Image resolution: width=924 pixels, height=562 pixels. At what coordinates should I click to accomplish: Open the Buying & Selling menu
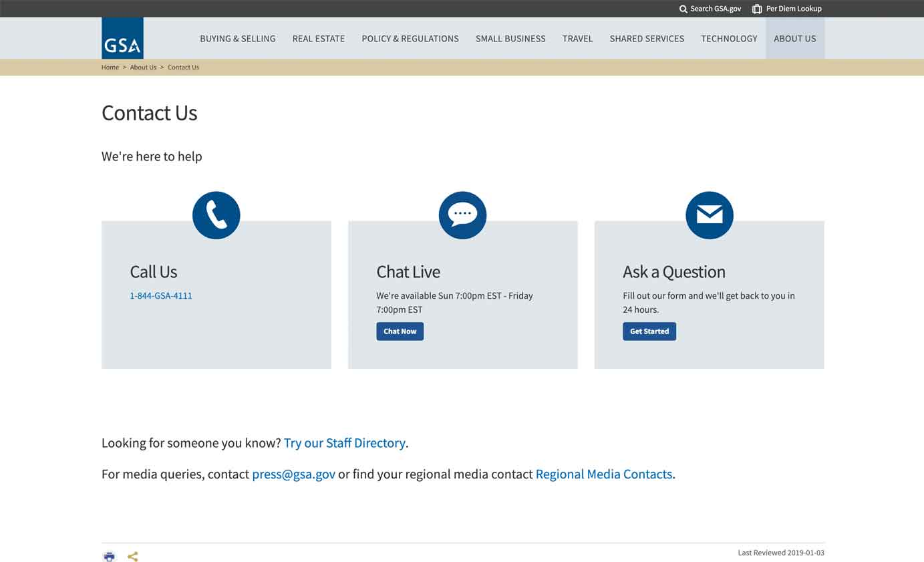238,39
